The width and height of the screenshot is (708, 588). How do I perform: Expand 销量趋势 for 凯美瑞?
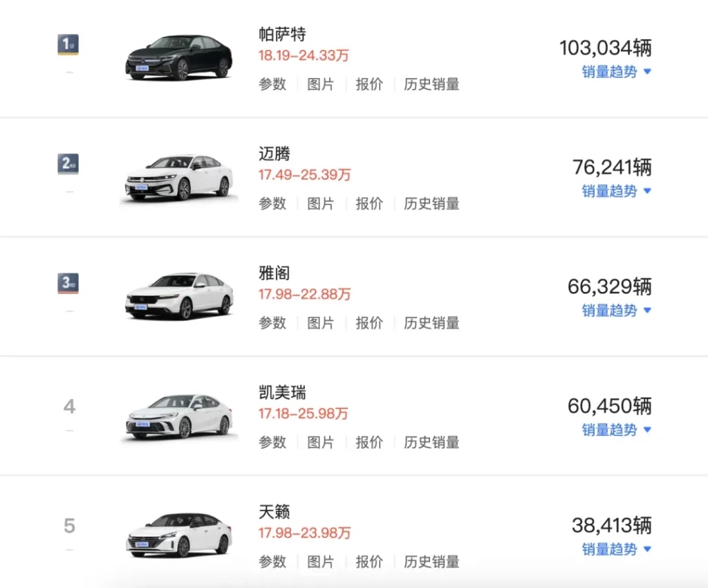coord(616,430)
